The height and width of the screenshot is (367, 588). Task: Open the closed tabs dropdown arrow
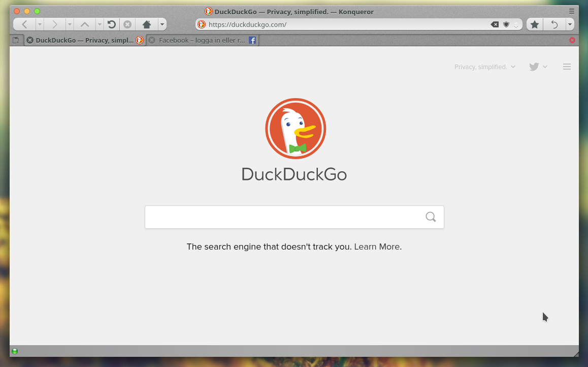pos(570,24)
